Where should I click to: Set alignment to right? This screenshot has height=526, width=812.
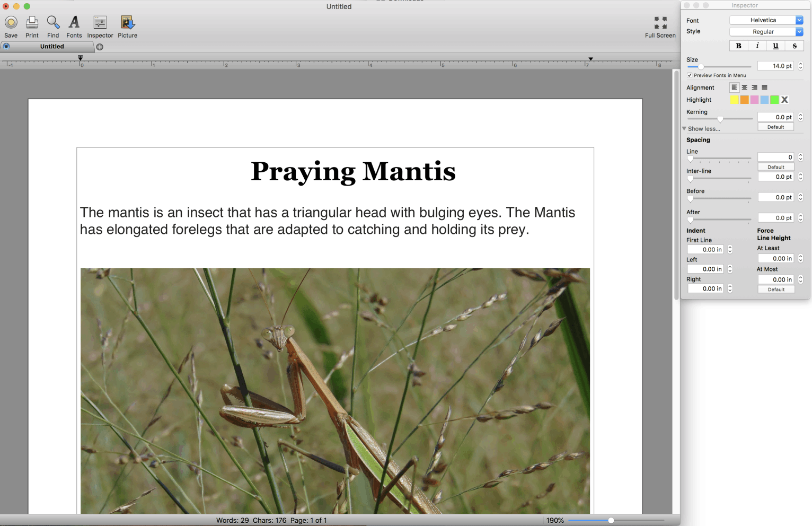pos(754,87)
